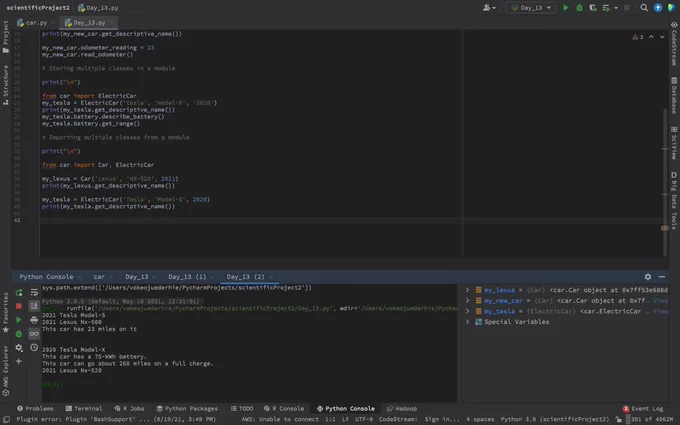Hide the console panel with minus icon

pyautogui.click(x=661, y=277)
